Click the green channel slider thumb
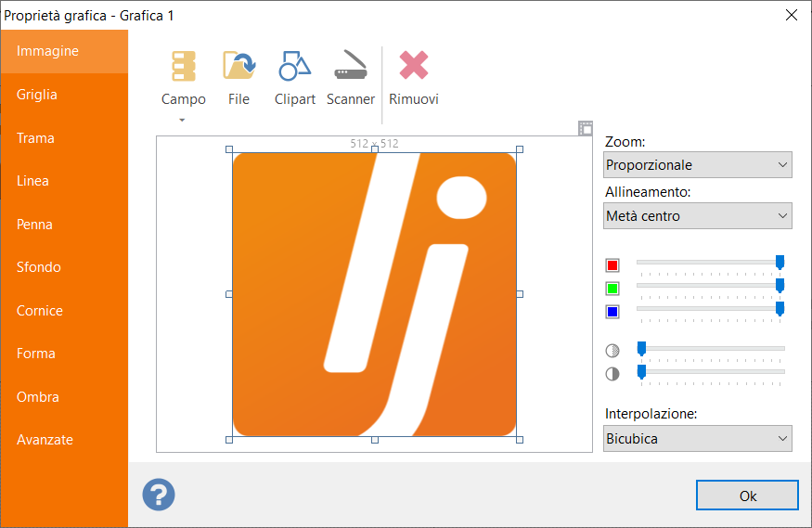The width and height of the screenshot is (812, 528). [x=780, y=286]
